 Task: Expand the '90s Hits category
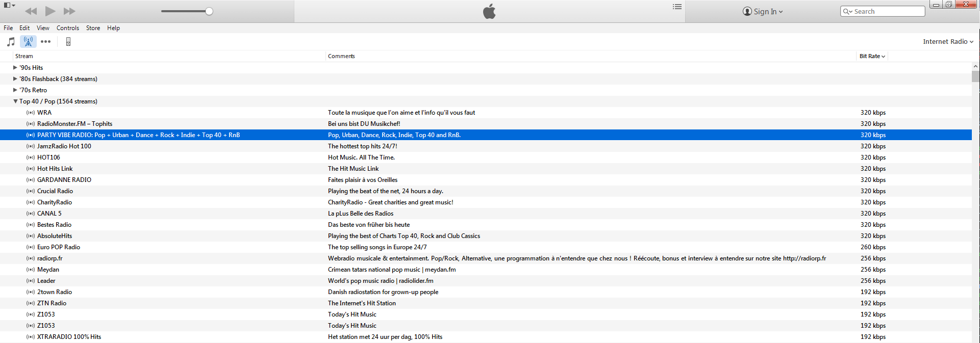(x=15, y=68)
